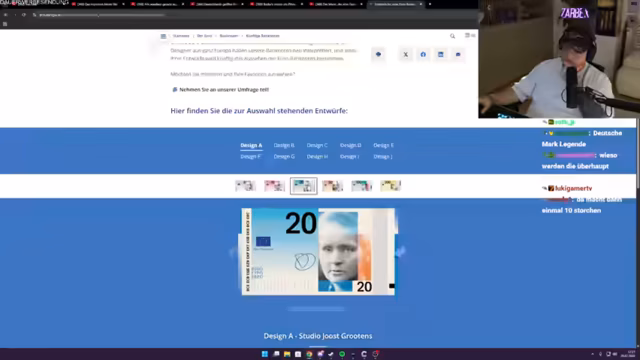This screenshot has height=360, width=640.
Task: Open the Windows Start button
Action: click(264, 354)
